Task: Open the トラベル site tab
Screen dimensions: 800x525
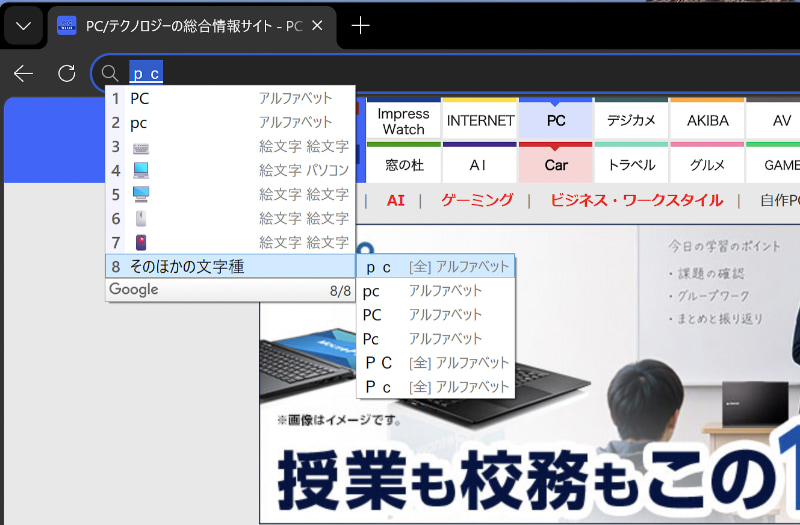Action: (631, 164)
